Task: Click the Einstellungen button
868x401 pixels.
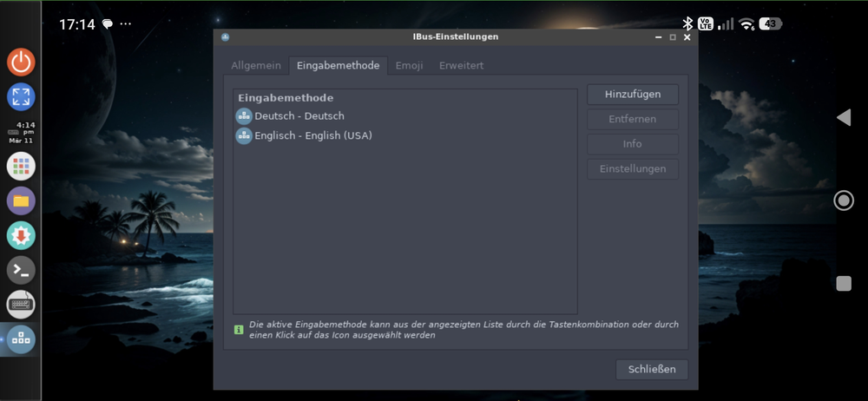Action: [x=633, y=169]
